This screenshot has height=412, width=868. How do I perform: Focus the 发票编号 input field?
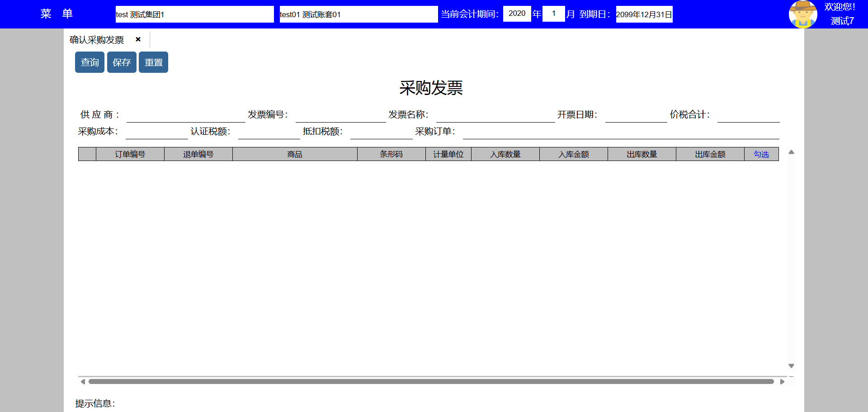coord(340,115)
